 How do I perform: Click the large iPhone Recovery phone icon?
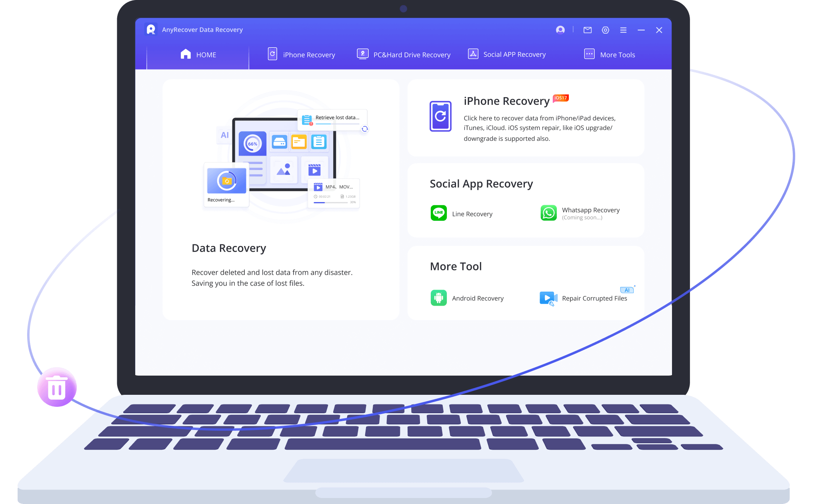click(440, 116)
